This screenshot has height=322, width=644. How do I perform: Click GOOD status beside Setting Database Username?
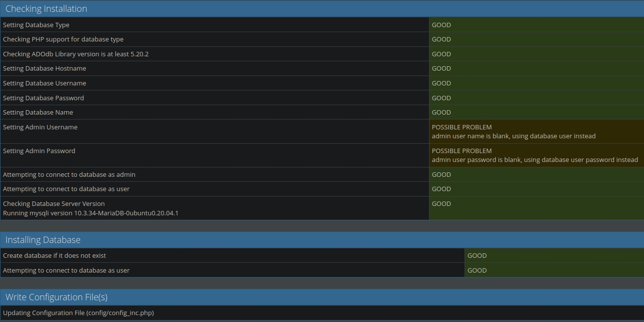point(441,83)
